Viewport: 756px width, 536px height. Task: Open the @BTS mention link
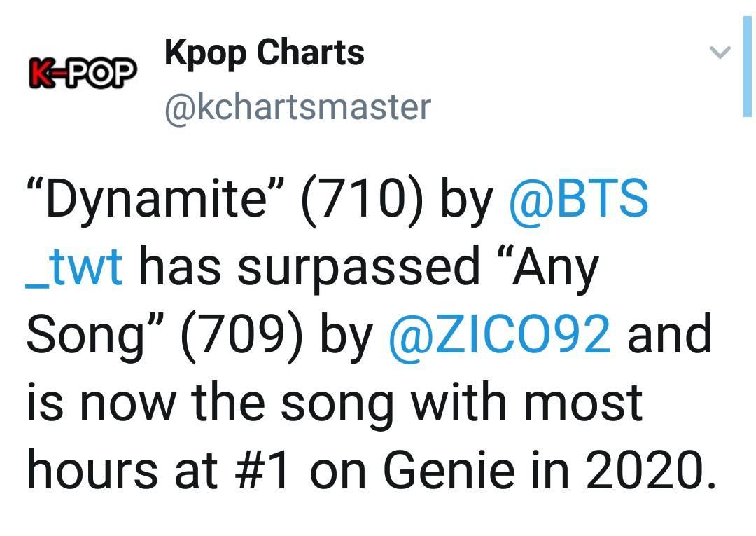coord(579,198)
